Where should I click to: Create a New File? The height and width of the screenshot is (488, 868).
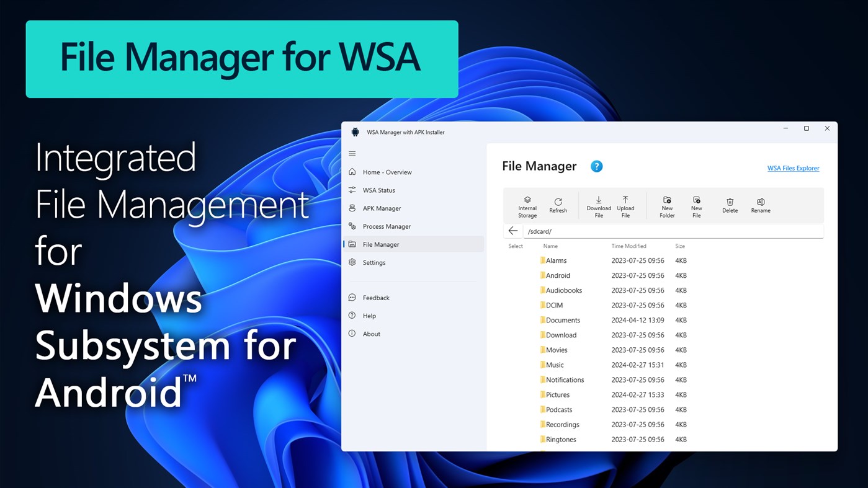(x=696, y=205)
